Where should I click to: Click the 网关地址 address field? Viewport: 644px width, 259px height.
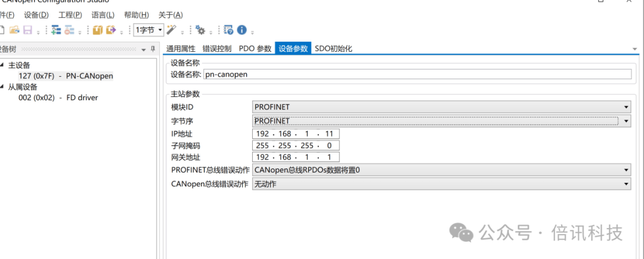[296, 157]
